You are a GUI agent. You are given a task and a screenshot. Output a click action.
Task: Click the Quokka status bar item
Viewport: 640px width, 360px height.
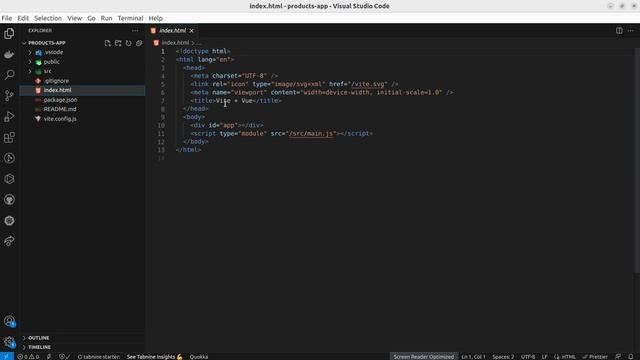pos(199,356)
